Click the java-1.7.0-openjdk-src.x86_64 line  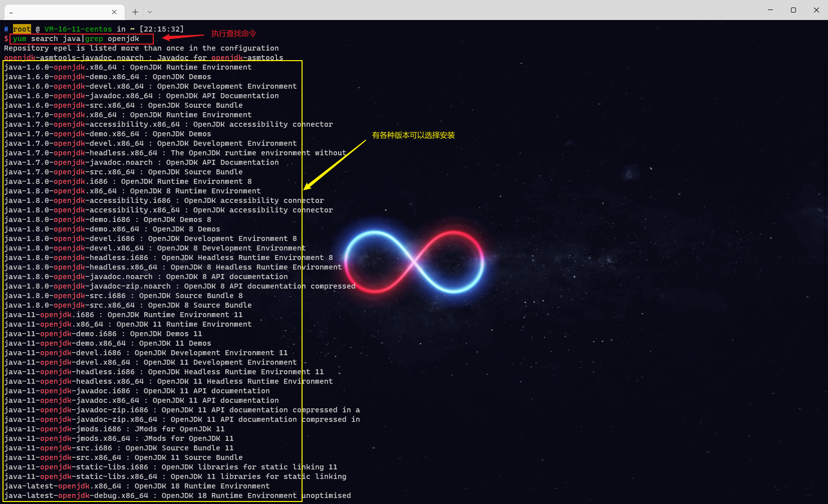[123, 172]
